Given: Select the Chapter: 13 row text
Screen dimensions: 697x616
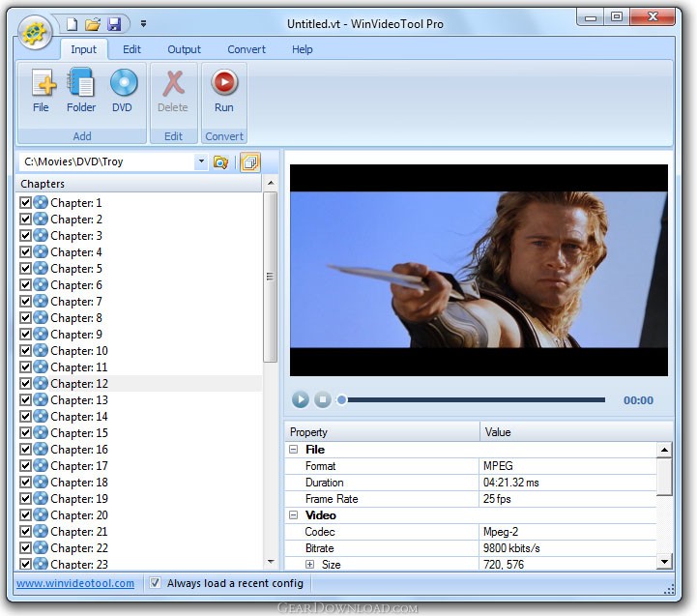Looking at the screenshot, I should (79, 400).
